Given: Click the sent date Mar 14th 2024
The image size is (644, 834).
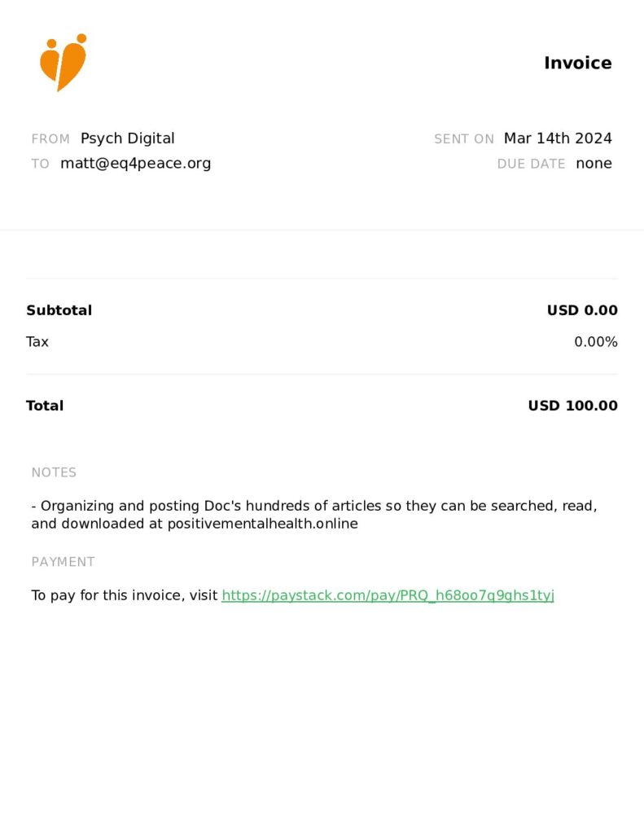Looking at the screenshot, I should [558, 138].
